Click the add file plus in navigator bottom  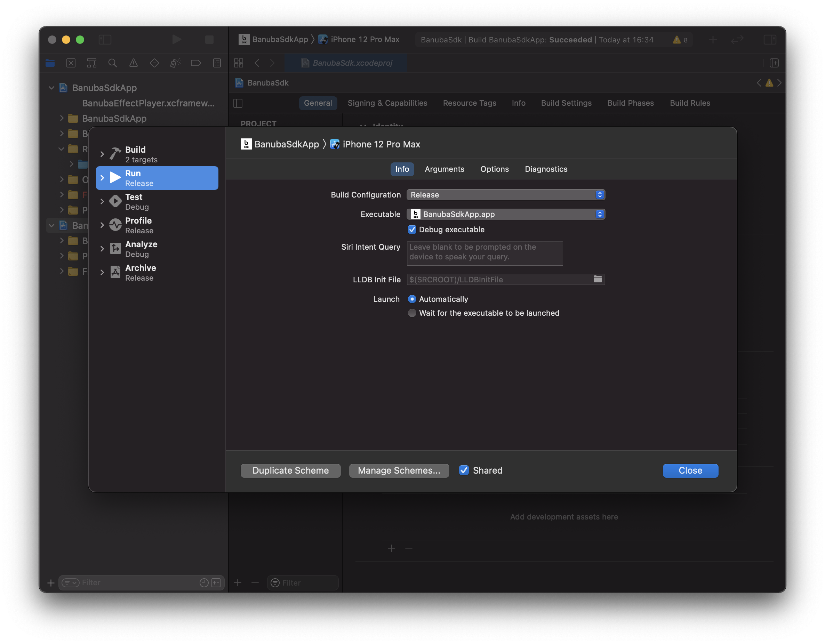(x=51, y=582)
